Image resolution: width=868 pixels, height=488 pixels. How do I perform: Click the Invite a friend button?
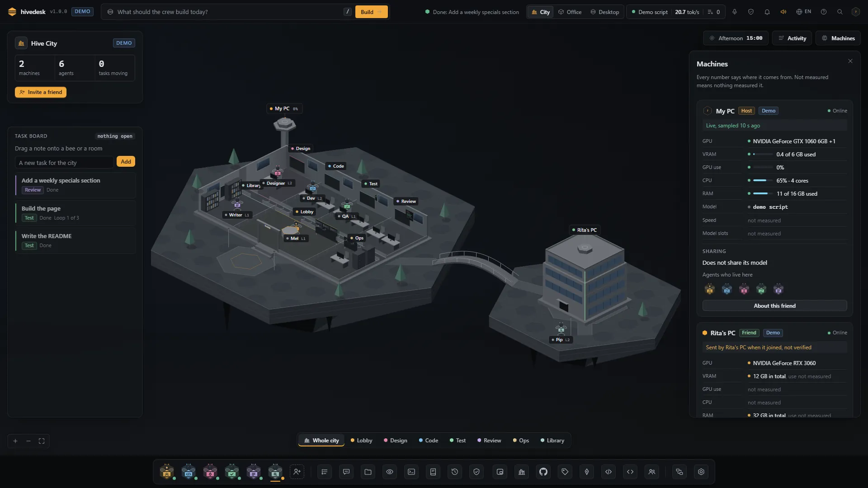[x=41, y=92]
